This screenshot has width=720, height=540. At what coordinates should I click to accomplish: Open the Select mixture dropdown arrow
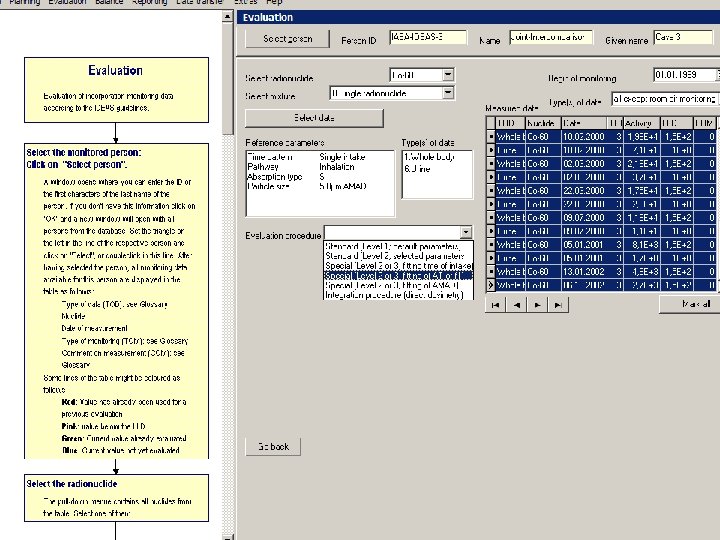(x=448, y=93)
